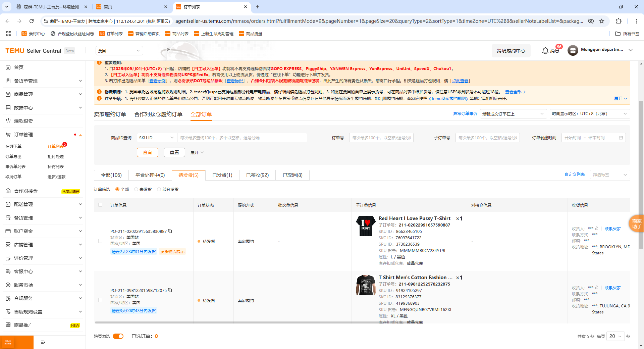The width and height of the screenshot is (644, 349).
Task: Open the 数据中心 sidebar section
Action: pyautogui.click(x=23, y=107)
